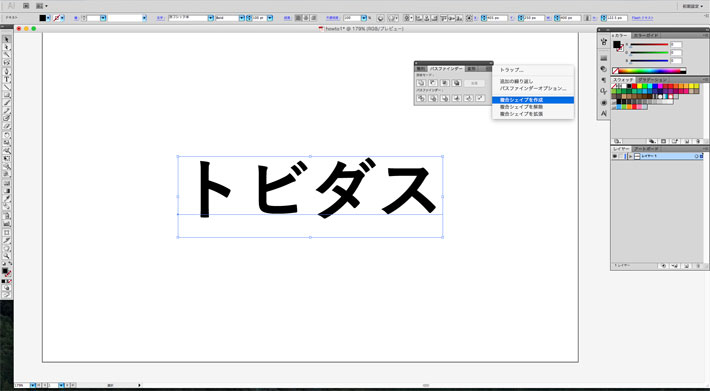Choose パスファインダーオプション... menu item
The image size is (710, 391).
click(x=533, y=88)
